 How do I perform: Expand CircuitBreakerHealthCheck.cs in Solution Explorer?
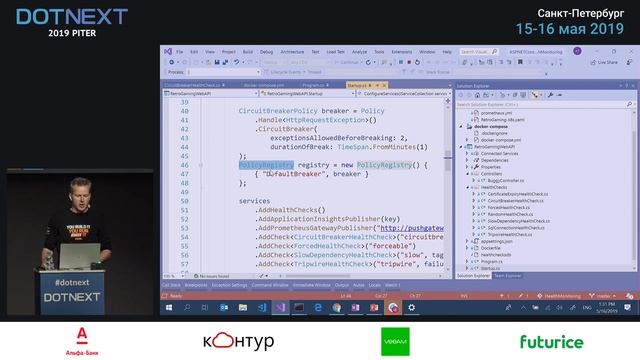(x=474, y=201)
